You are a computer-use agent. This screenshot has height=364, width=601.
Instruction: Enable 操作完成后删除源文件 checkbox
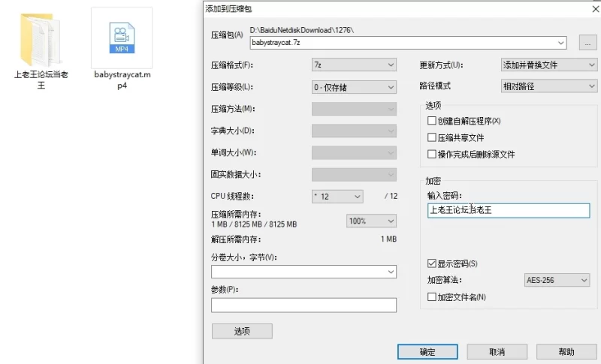click(431, 155)
